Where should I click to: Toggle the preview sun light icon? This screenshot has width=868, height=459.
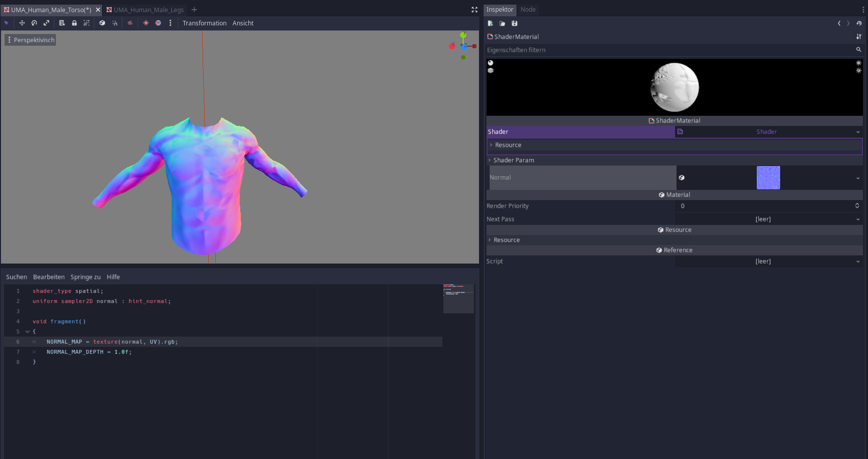(x=146, y=23)
